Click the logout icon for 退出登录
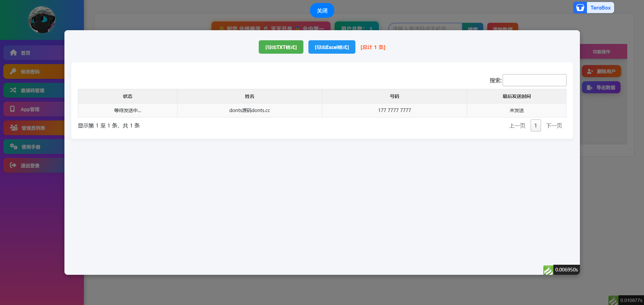This screenshot has height=305, width=644. [x=13, y=165]
